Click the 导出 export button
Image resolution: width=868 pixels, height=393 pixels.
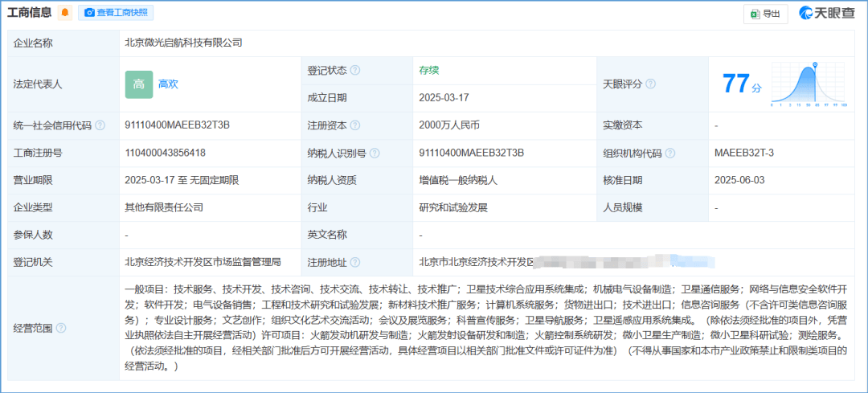(764, 14)
